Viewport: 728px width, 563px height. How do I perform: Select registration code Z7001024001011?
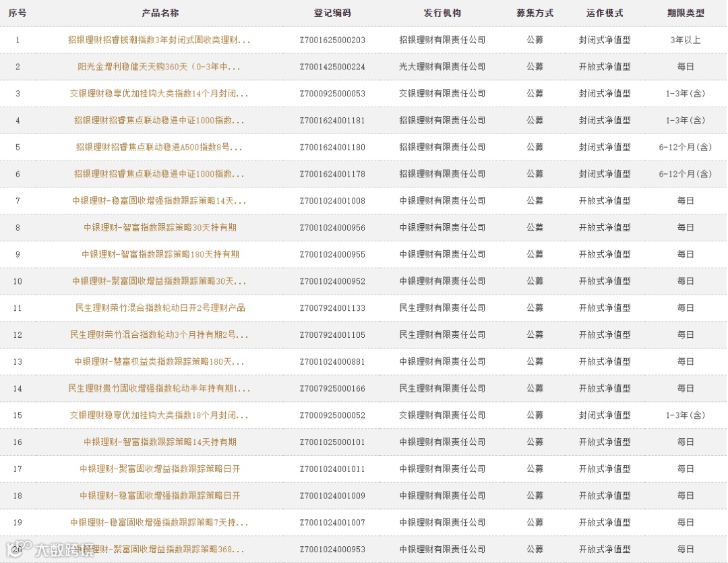[x=332, y=469]
